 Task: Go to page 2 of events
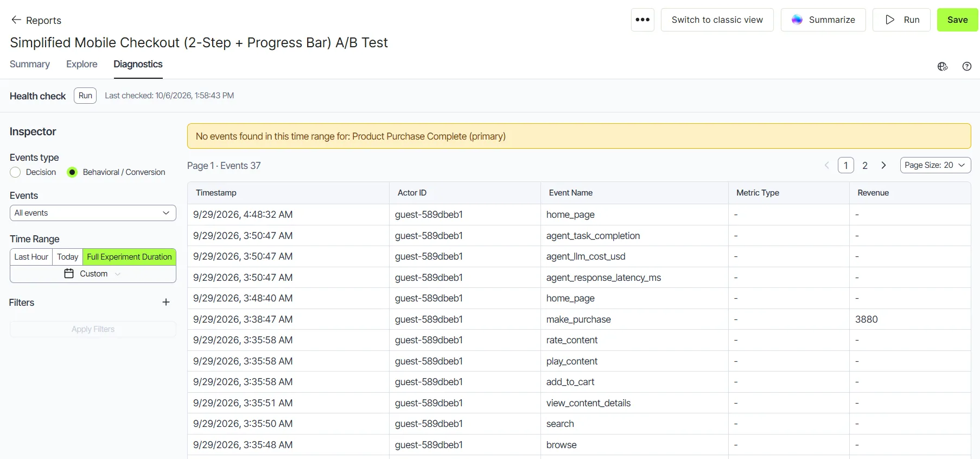coord(865,165)
